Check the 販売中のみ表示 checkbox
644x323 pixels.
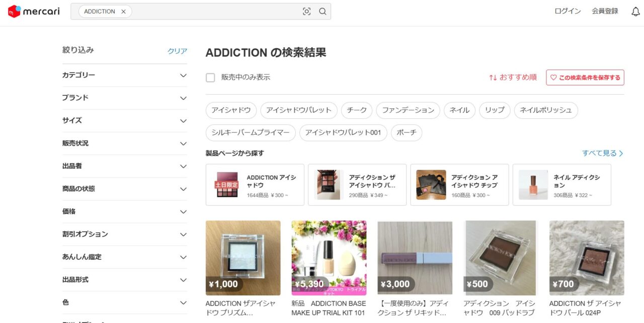click(210, 78)
